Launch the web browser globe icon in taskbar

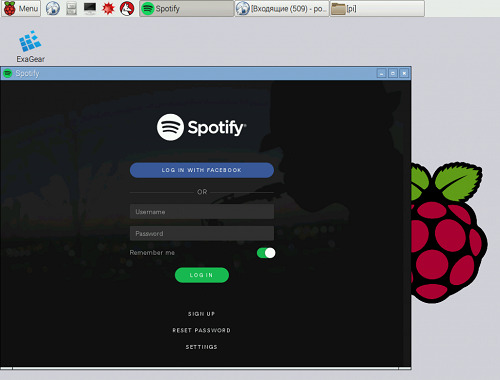[53, 8]
